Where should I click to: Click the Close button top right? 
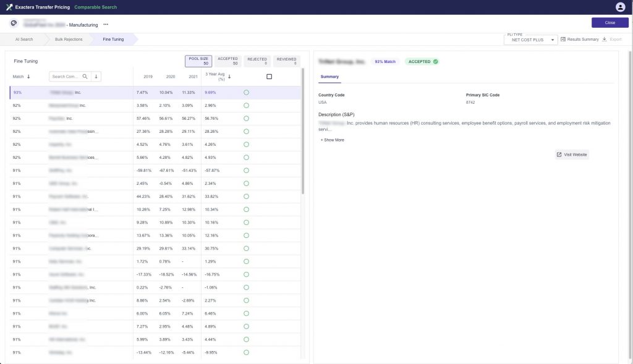tap(610, 22)
